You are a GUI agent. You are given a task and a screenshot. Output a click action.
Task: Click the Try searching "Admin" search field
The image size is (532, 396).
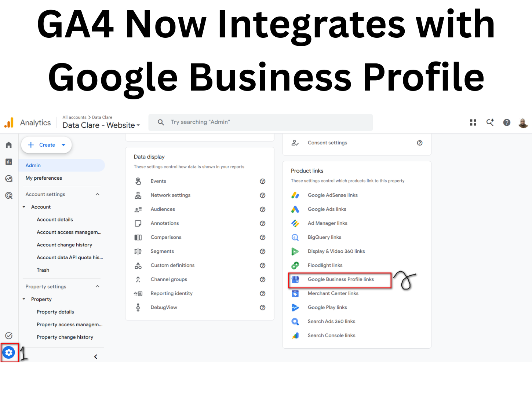(x=260, y=122)
